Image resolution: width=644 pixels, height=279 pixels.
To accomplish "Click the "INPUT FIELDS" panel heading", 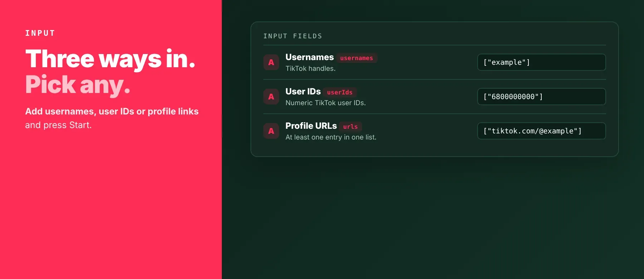I will [293, 36].
